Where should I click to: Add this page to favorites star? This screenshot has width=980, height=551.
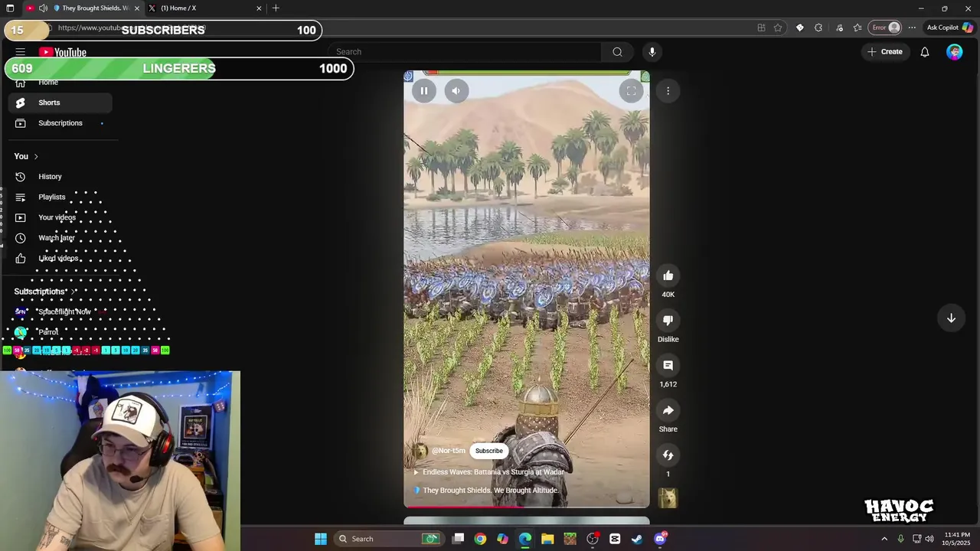pyautogui.click(x=778, y=28)
